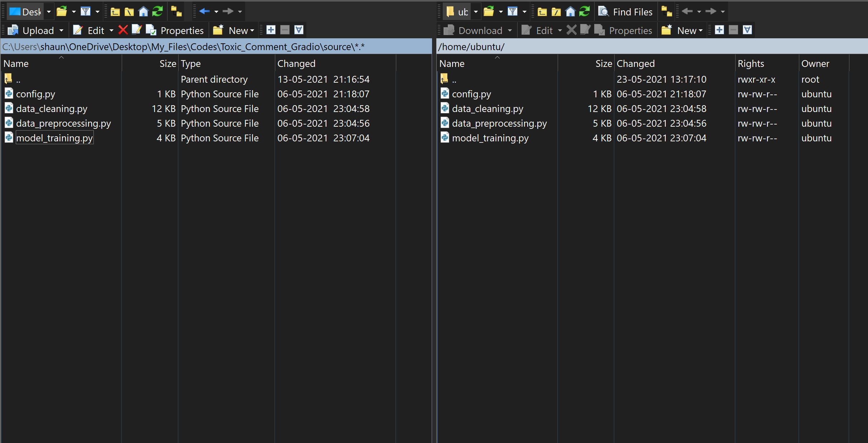Go to remote root directory icon

556,12
